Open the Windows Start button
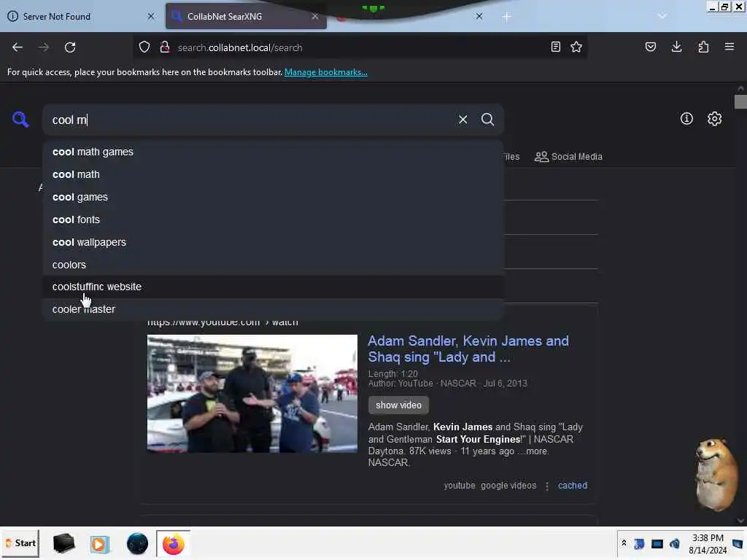The width and height of the screenshot is (747, 560). pos(20,543)
